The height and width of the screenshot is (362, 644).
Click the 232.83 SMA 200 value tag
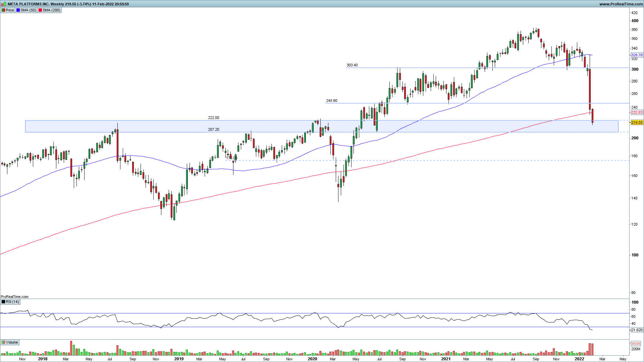(637, 112)
